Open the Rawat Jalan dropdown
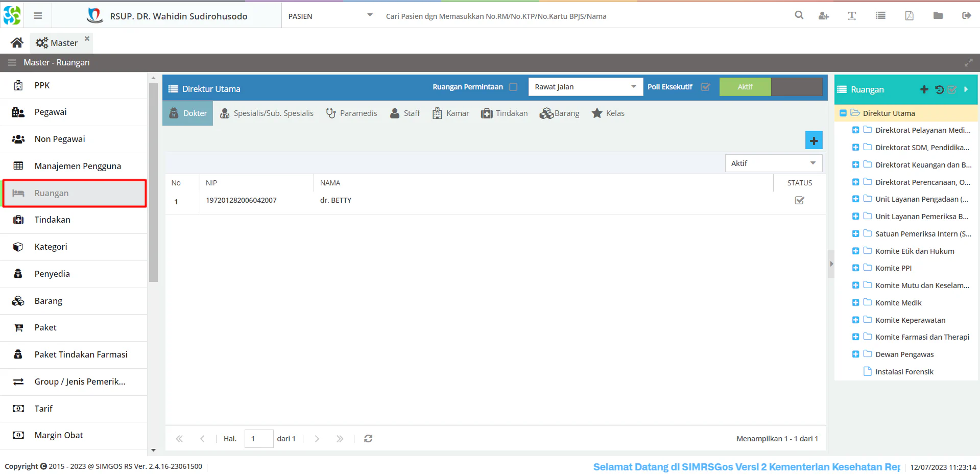Image resolution: width=980 pixels, height=475 pixels. (x=585, y=87)
